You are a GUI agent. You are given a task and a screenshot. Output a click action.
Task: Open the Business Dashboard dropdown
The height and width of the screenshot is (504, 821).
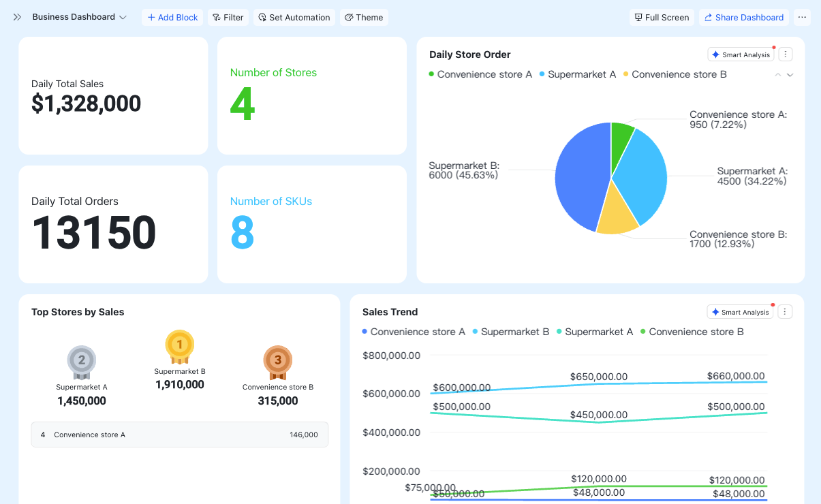[80, 17]
